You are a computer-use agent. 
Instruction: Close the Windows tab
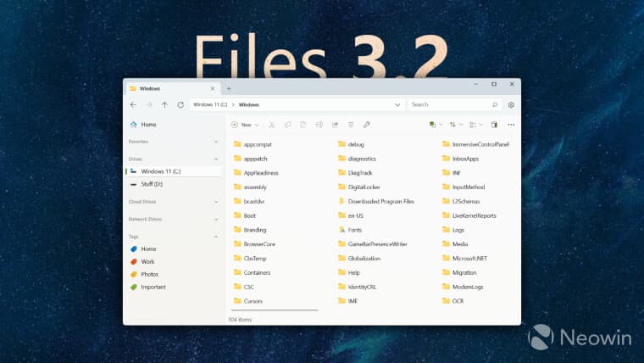point(213,88)
